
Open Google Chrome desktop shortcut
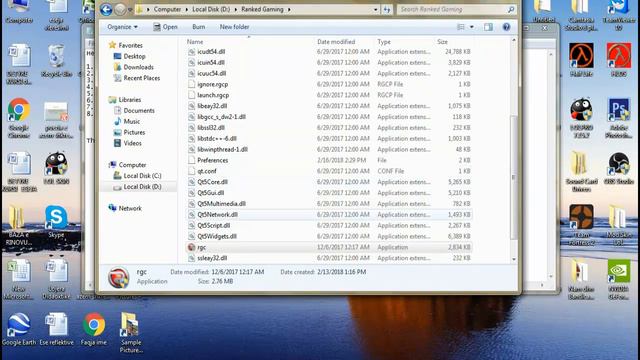coord(19,118)
